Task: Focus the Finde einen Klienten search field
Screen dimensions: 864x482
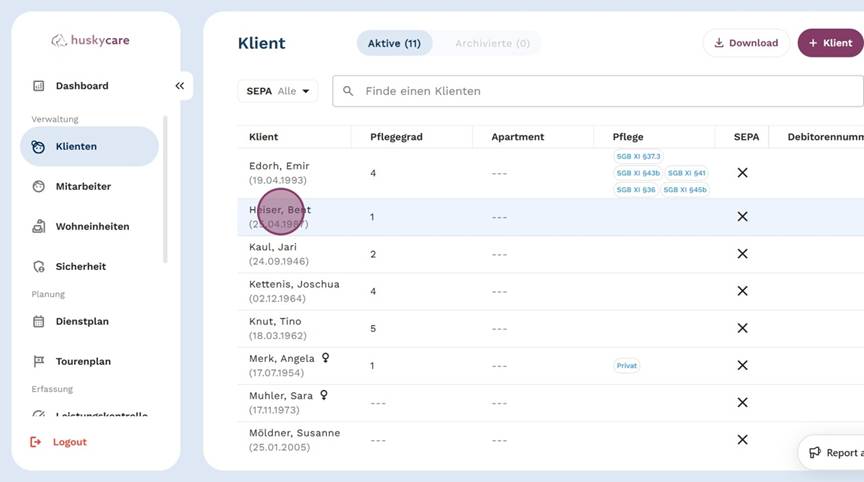Action: (x=600, y=91)
